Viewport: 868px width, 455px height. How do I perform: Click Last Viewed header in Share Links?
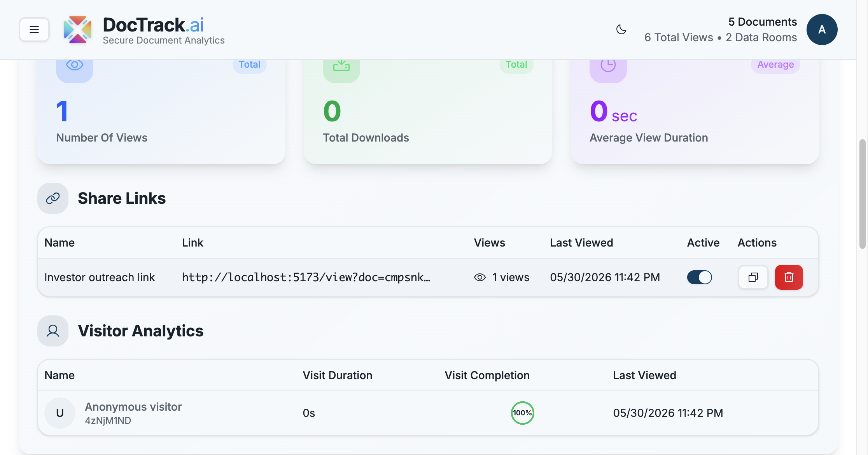tap(581, 243)
